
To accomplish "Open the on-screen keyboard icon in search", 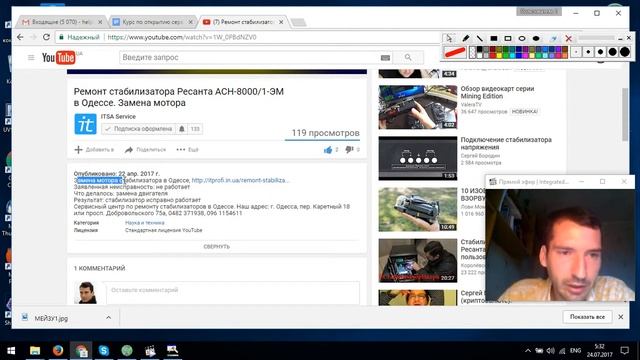I will tap(385, 58).
